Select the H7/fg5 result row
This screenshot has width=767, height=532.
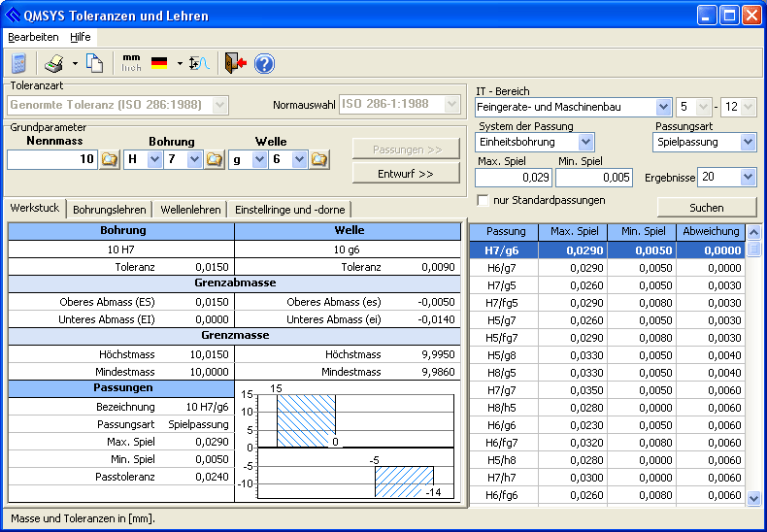click(607, 303)
